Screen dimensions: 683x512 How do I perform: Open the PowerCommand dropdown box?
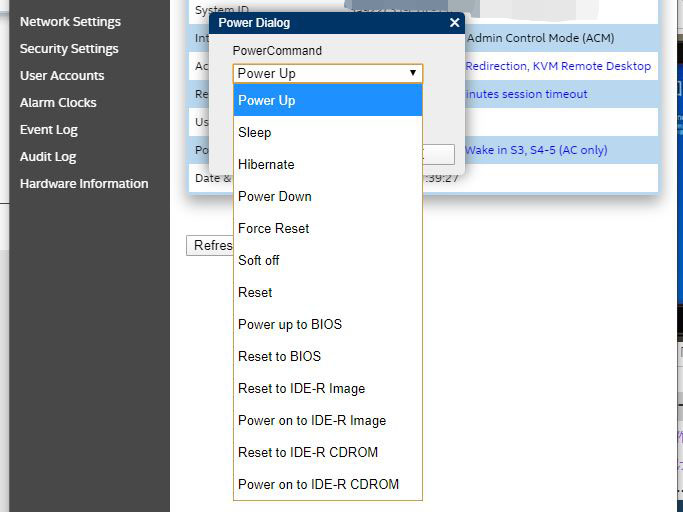(328, 73)
